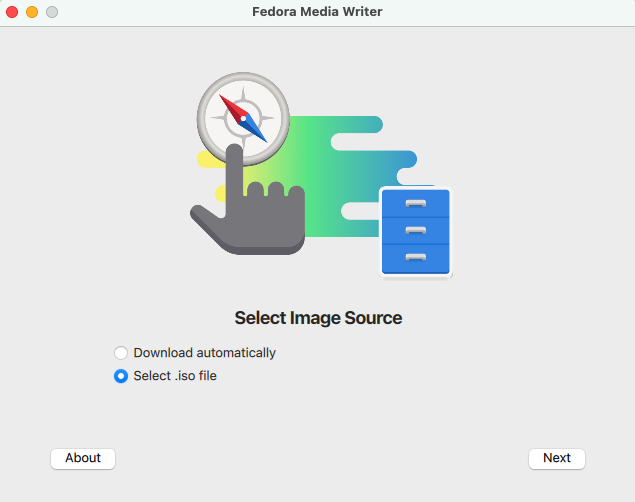This screenshot has width=635, height=502.
Task: Choose the Select .iso file radio button
Action: tap(121, 377)
